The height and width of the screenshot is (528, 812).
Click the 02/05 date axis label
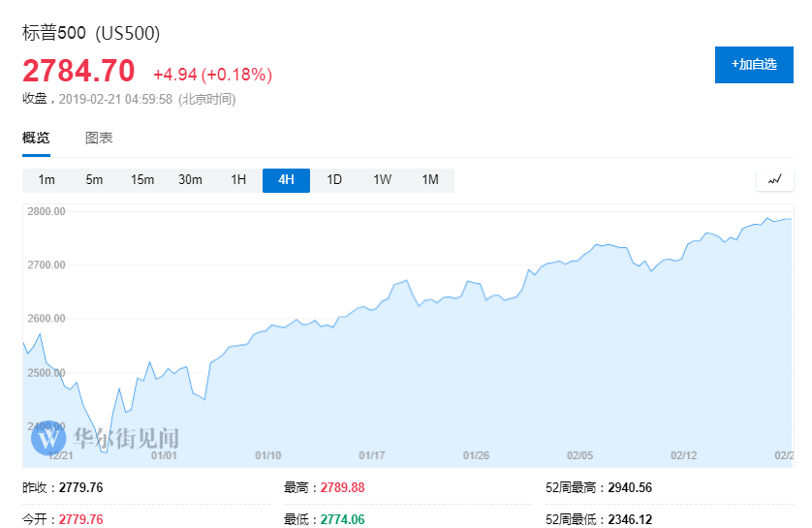(580, 455)
